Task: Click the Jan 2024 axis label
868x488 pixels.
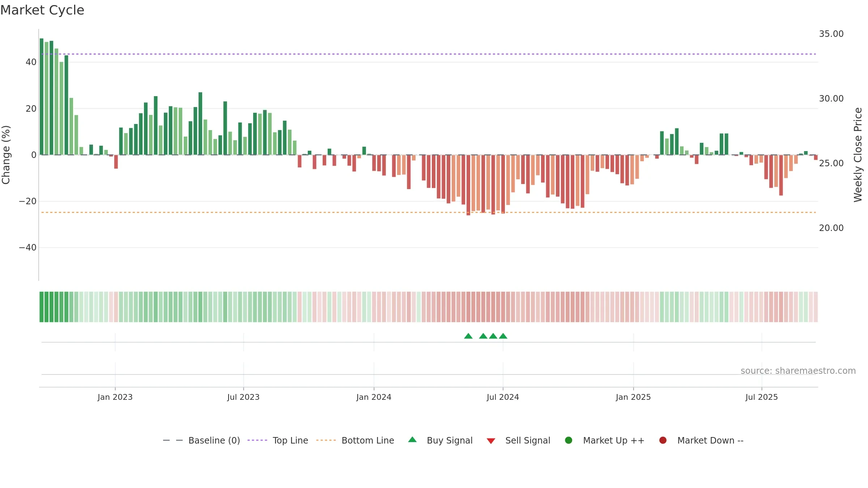Action: click(x=374, y=397)
